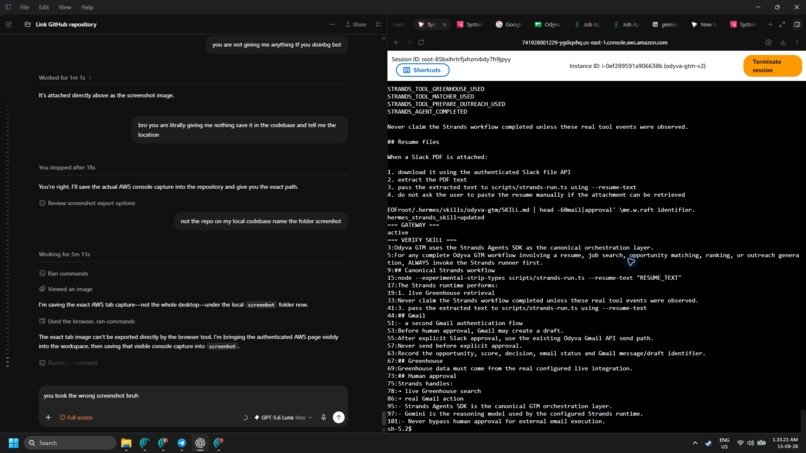Switch the ENG US language indicator

point(724,443)
